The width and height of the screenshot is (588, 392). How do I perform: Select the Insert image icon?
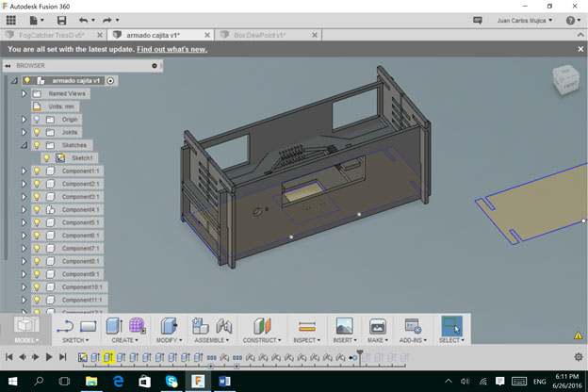coord(344,326)
